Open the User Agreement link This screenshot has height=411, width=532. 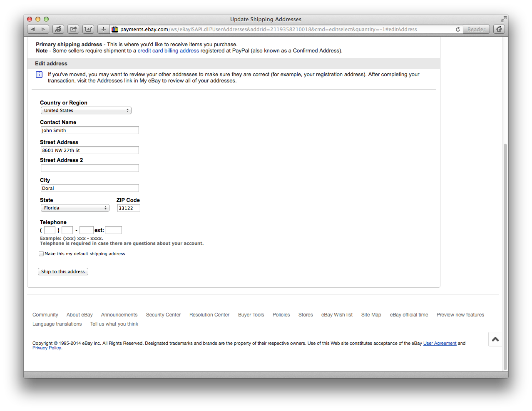(440, 343)
